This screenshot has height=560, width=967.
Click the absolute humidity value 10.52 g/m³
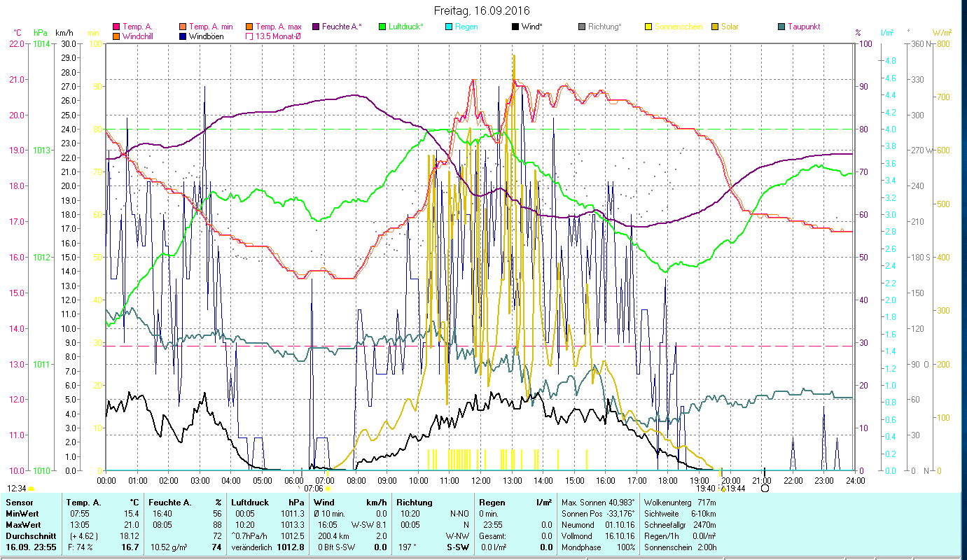[169, 547]
